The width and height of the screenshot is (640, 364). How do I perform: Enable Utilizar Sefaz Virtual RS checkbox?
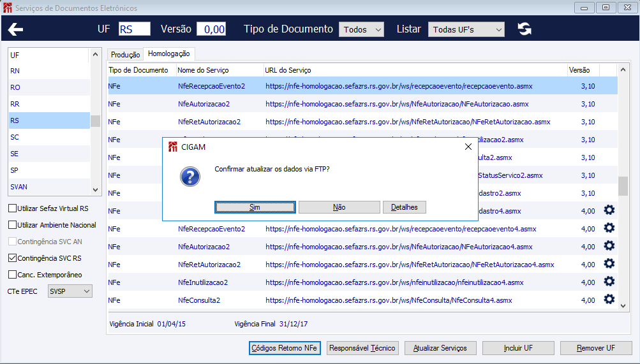pyautogui.click(x=13, y=208)
